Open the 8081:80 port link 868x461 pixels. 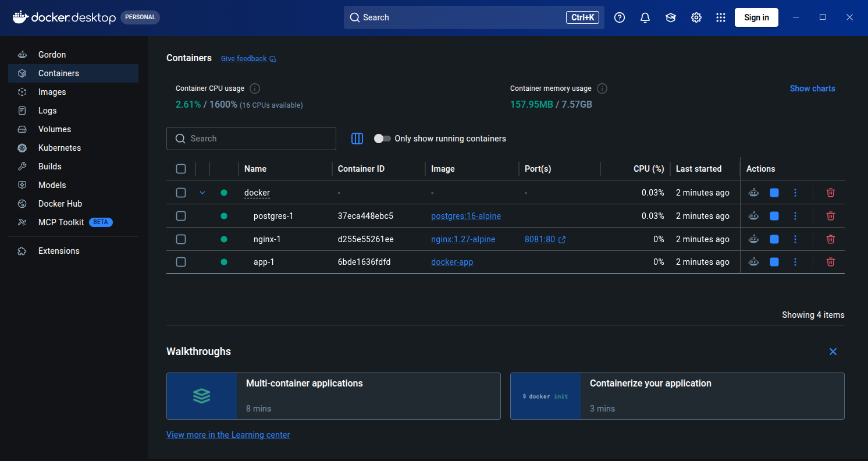[x=540, y=239]
